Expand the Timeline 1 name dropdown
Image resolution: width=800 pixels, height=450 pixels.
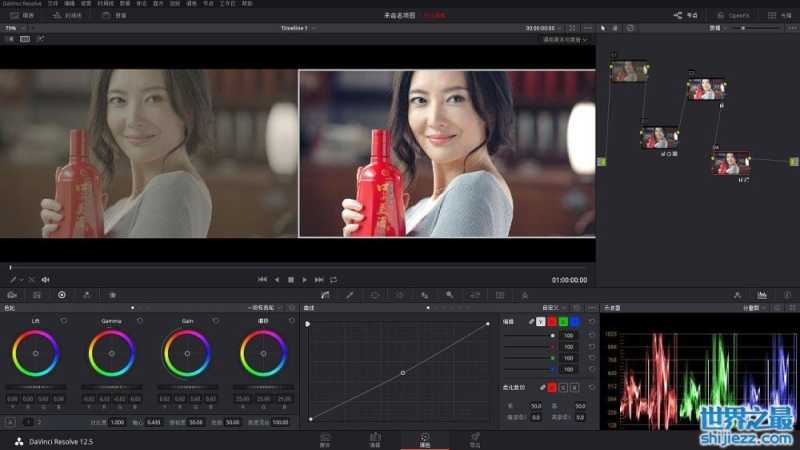[314, 28]
